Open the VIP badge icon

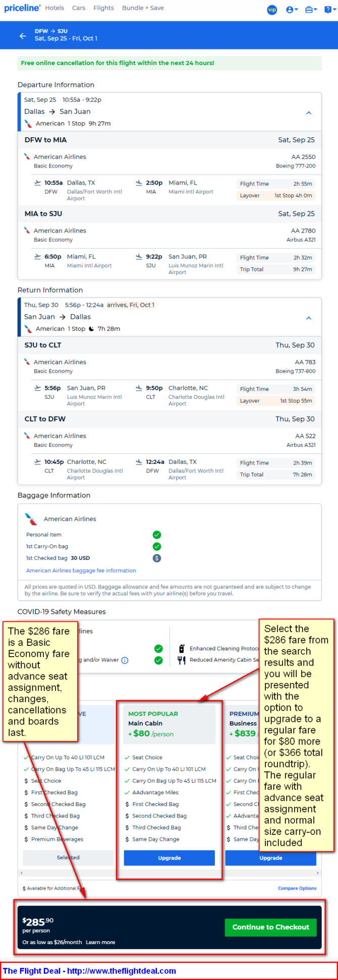pos(272,10)
